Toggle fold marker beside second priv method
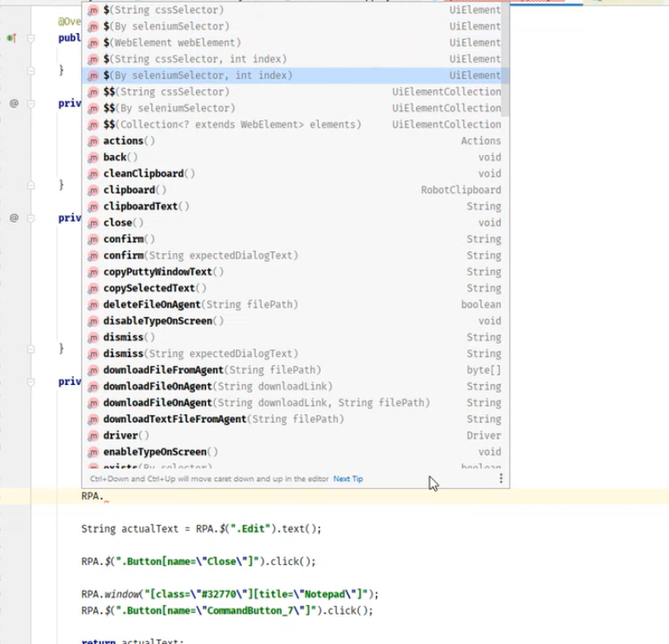The height and width of the screenshot is (644, 669). pos(30,218)
